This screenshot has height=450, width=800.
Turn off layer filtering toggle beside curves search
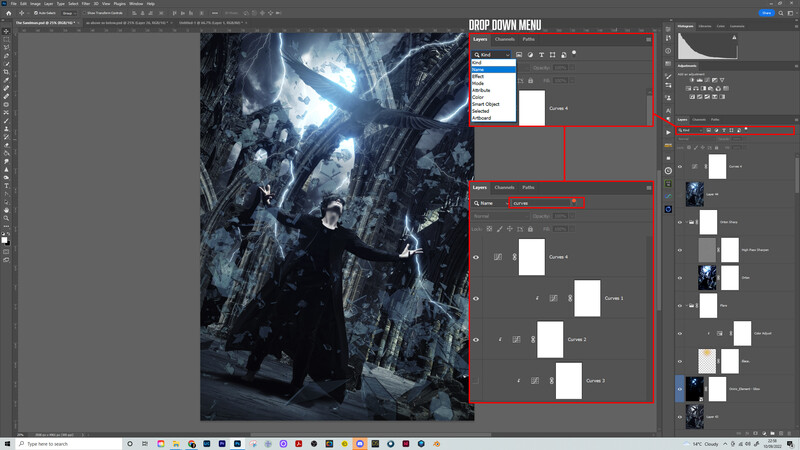pos(574,202)
